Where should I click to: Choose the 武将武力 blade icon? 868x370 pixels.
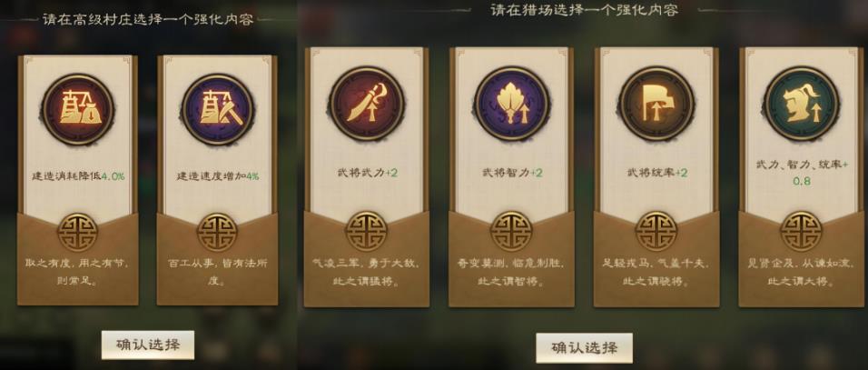tap(367, 104)
